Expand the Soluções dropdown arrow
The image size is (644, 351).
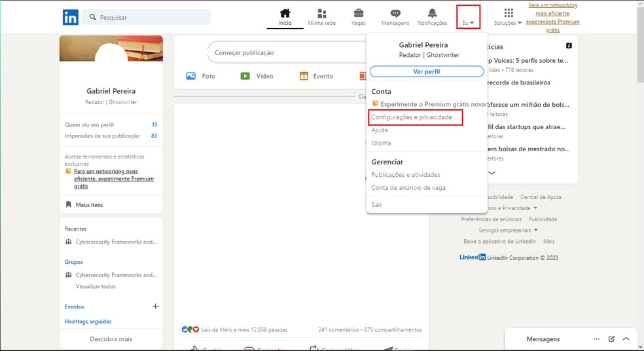(520, 23)
